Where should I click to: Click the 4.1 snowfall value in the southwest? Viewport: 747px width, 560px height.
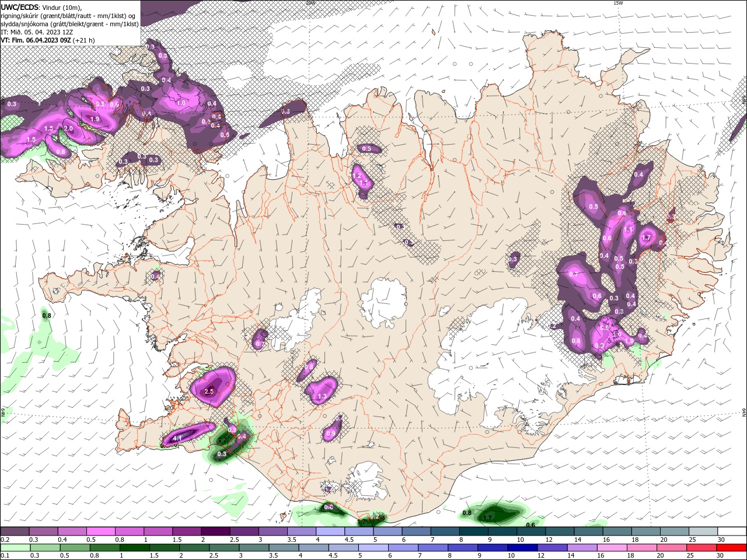click(x=178, y=438)
